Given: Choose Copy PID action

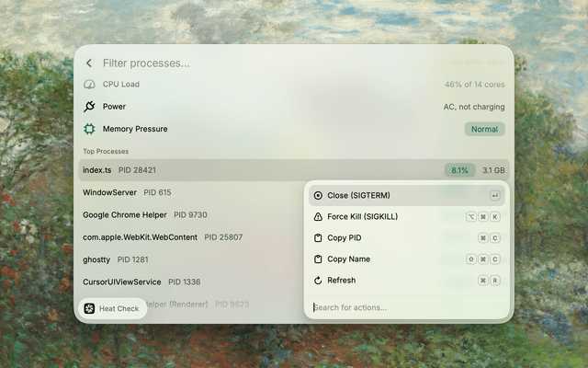Looking at the screenshot, I should [x=406, y=238].
